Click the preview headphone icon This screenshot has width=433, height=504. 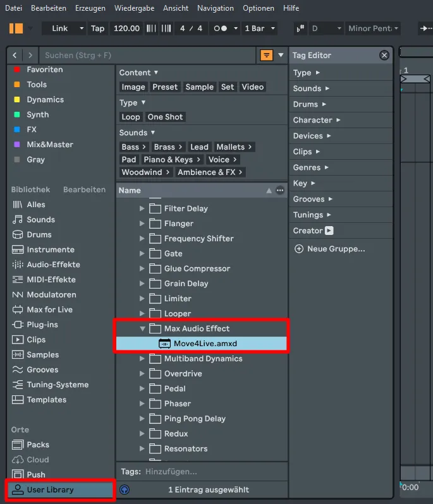pos(125,489)
